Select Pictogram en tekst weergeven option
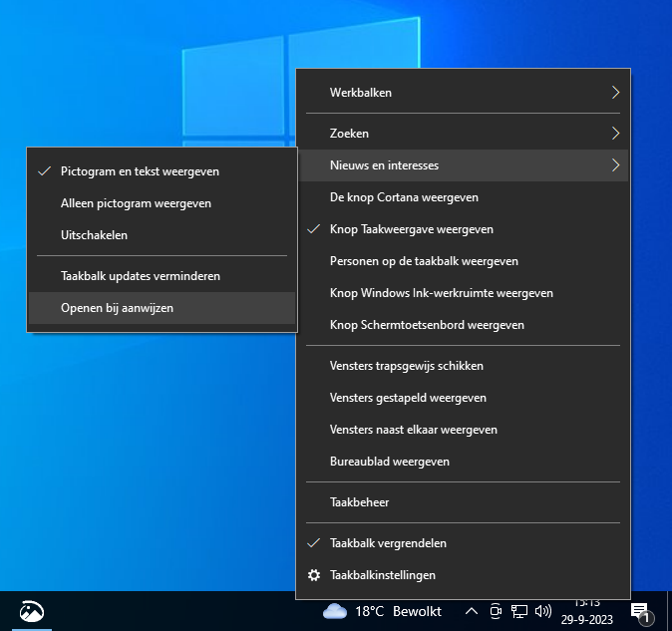 (140, 171)
